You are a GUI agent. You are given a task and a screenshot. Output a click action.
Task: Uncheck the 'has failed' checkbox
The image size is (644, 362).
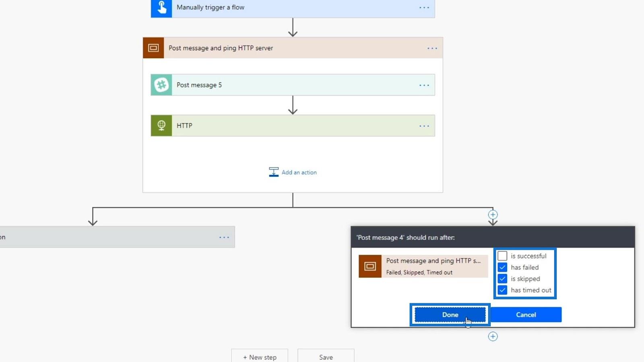coord(502,267)
